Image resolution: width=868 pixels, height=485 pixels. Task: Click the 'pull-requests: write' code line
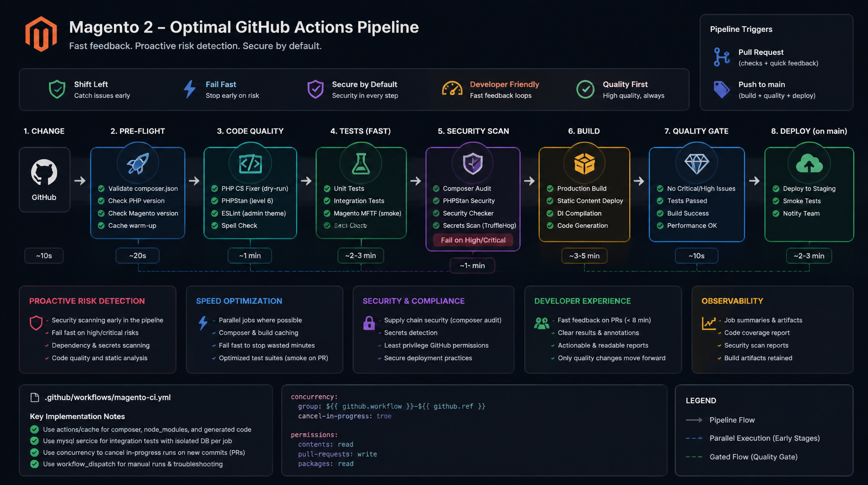[x=337, y=454]
